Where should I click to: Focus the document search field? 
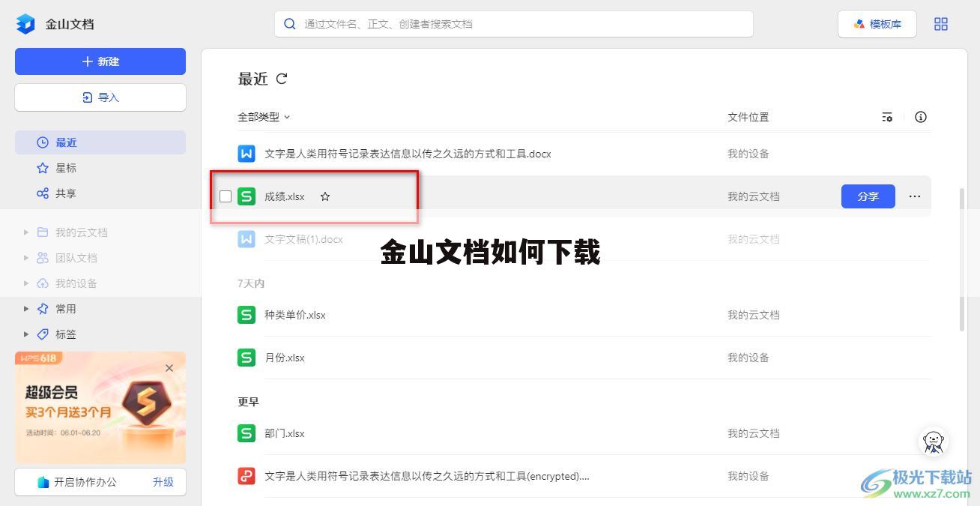pos(513,24)
